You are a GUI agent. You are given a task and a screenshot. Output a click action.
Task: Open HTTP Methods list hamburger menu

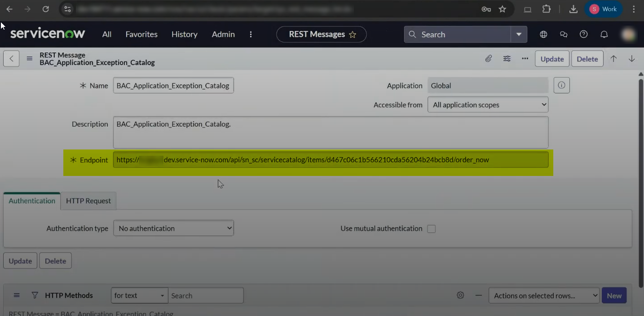click(17, 295)
